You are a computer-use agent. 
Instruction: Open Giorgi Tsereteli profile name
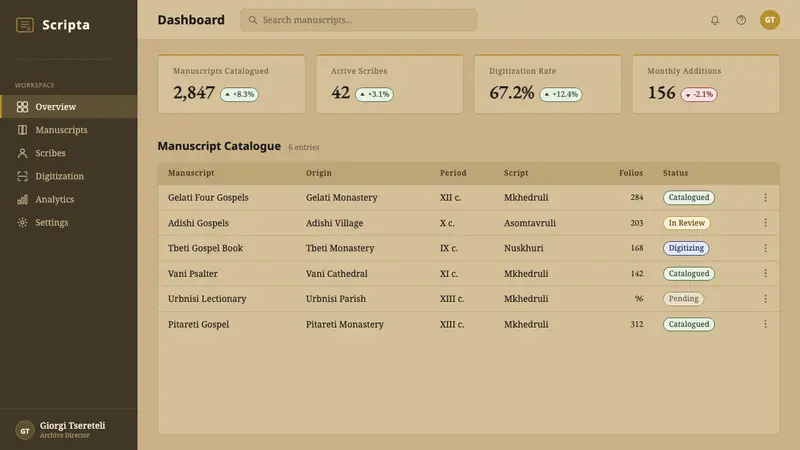coord(72,426)
